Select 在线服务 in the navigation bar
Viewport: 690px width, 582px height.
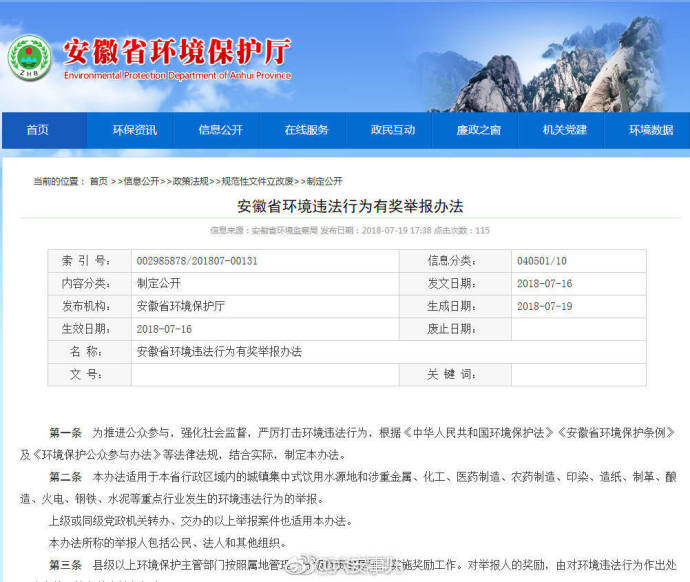(x=306, y=130)
